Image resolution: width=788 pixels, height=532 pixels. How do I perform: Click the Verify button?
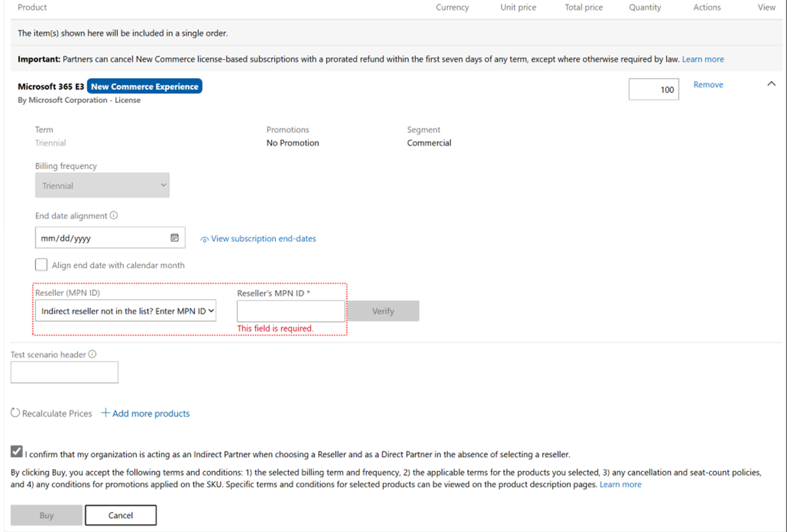pos(382,311)
